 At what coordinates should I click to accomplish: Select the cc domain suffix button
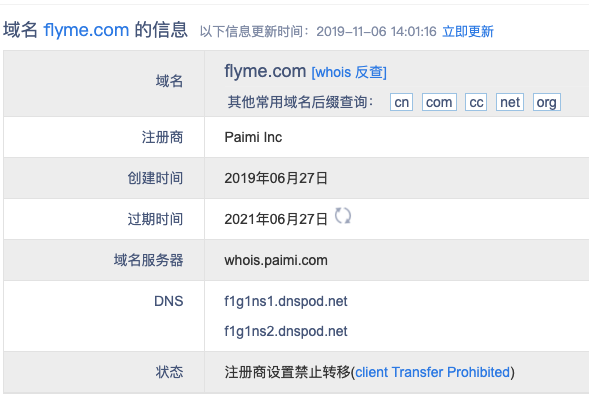pos(476,102)
